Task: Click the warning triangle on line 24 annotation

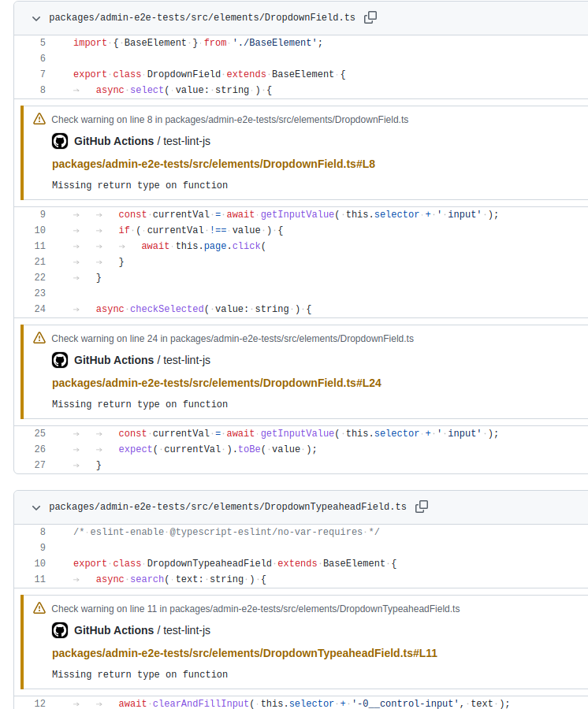Action: tap(39, 338)
